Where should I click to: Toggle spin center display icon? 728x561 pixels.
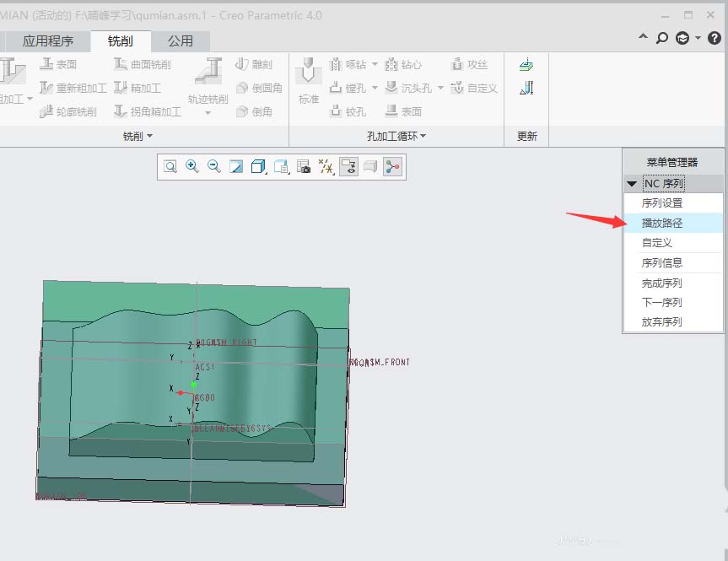tap(392, 166)
